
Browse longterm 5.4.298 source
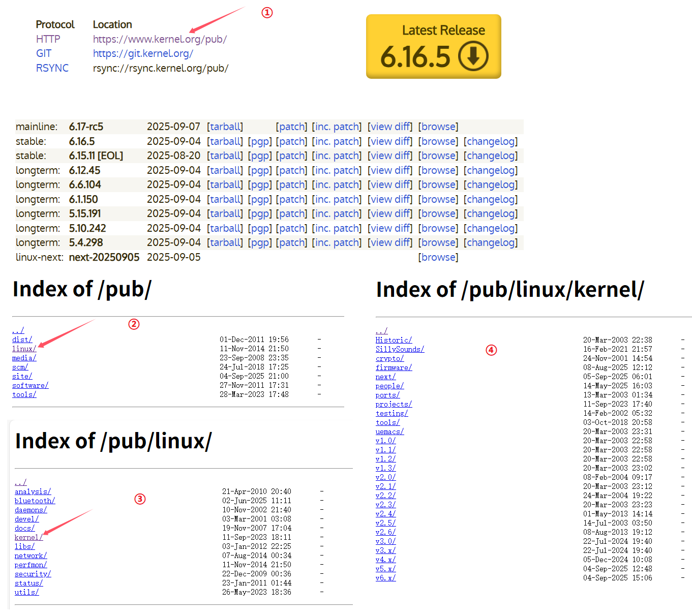438,242
